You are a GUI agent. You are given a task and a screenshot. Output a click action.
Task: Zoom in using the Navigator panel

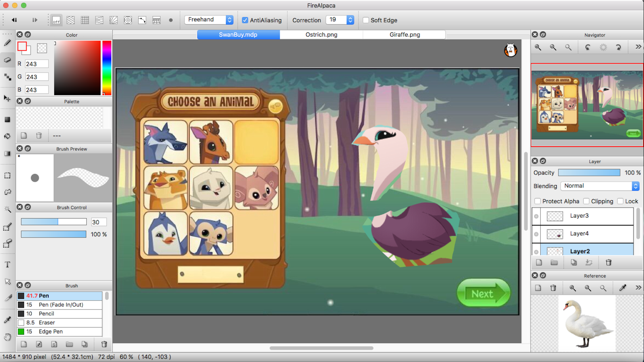click(538, 47)
